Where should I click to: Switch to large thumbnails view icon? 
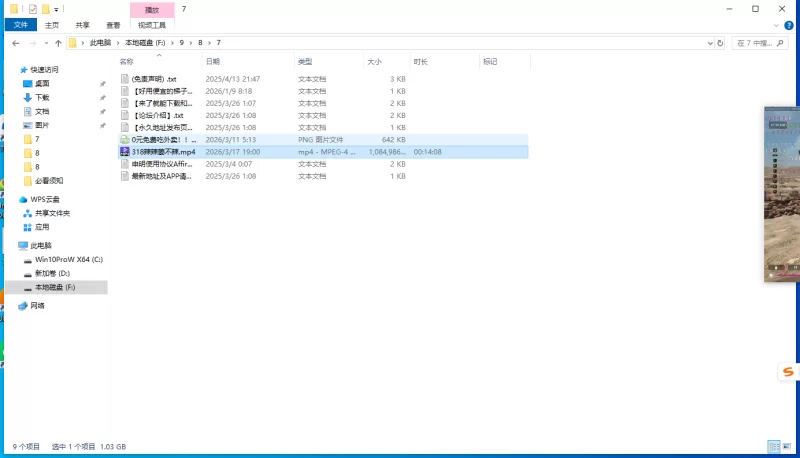click(787, 446)
